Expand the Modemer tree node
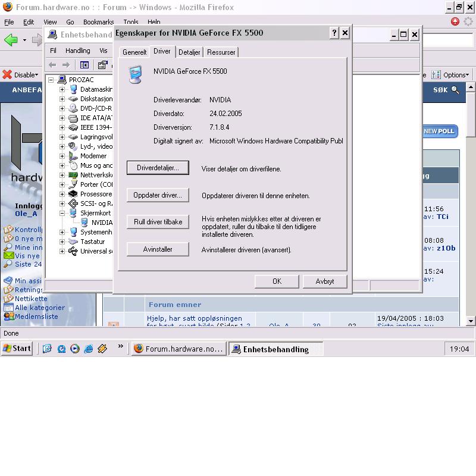476x476 pixels. point(62,156)
